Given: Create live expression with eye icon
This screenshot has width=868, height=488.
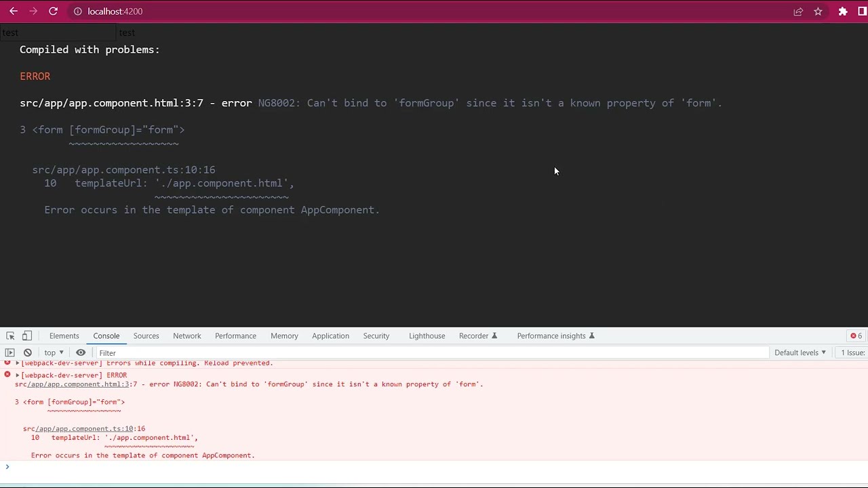Looking at the screenshot, I should point(81,352).
